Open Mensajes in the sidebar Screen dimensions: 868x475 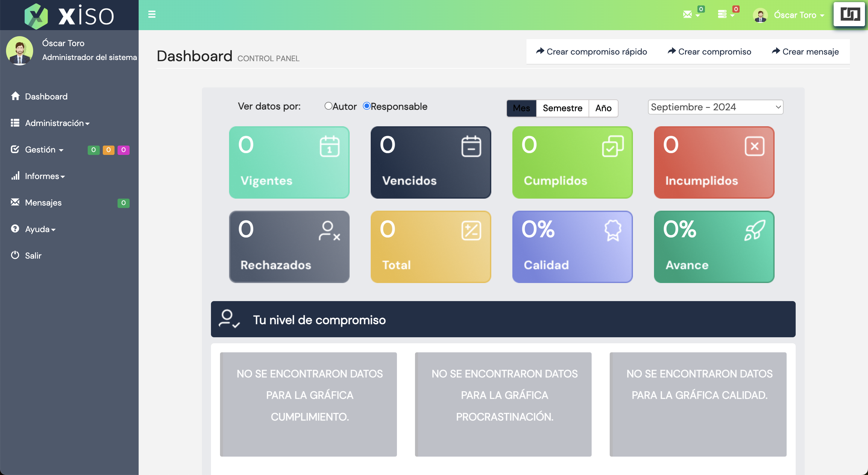coord(43,203)
